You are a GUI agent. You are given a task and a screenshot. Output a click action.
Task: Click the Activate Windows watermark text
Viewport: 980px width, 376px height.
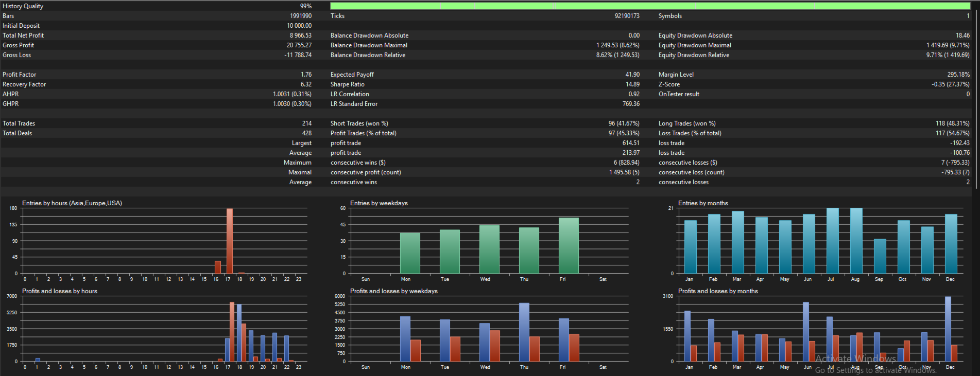855,359
